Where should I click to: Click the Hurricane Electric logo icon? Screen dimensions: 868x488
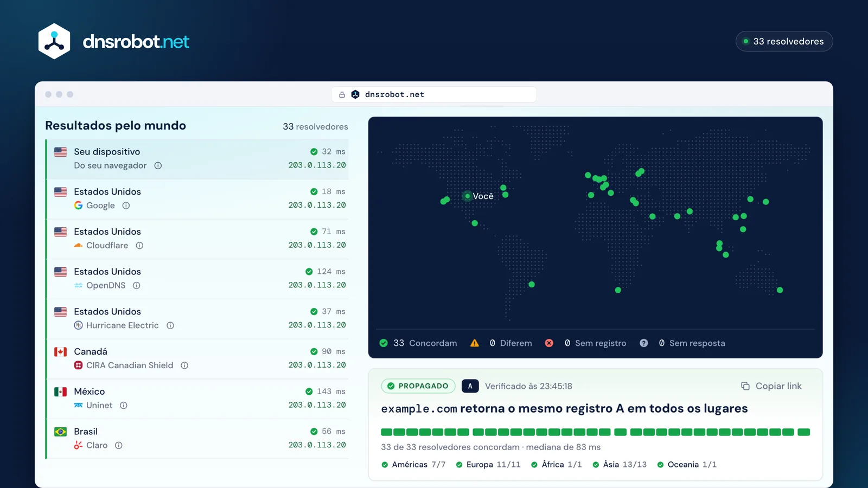(79, 325)
